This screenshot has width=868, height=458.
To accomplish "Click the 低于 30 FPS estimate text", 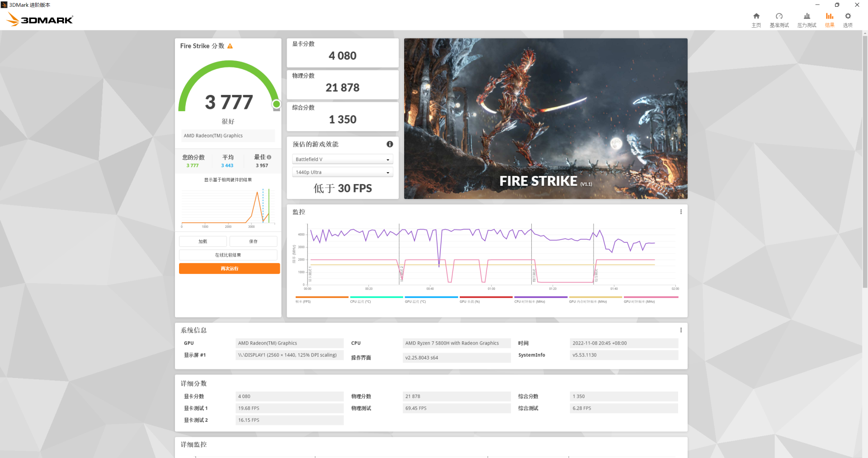I will (x=343, y=189).
